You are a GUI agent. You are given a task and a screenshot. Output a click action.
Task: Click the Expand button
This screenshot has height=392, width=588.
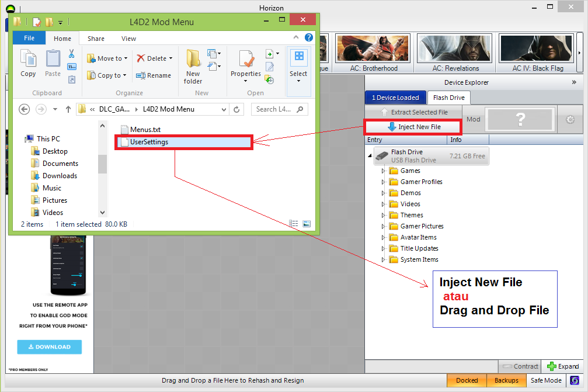[563, 366]
